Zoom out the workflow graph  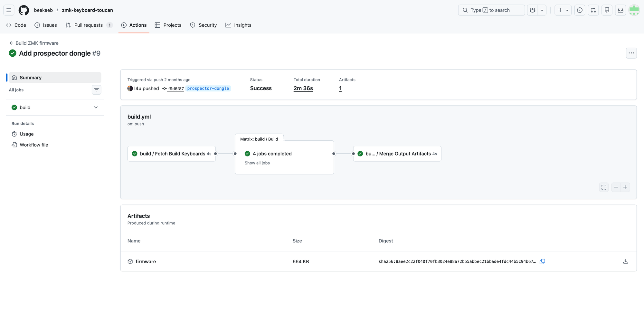pyautogui.click(x=616, y=187)
